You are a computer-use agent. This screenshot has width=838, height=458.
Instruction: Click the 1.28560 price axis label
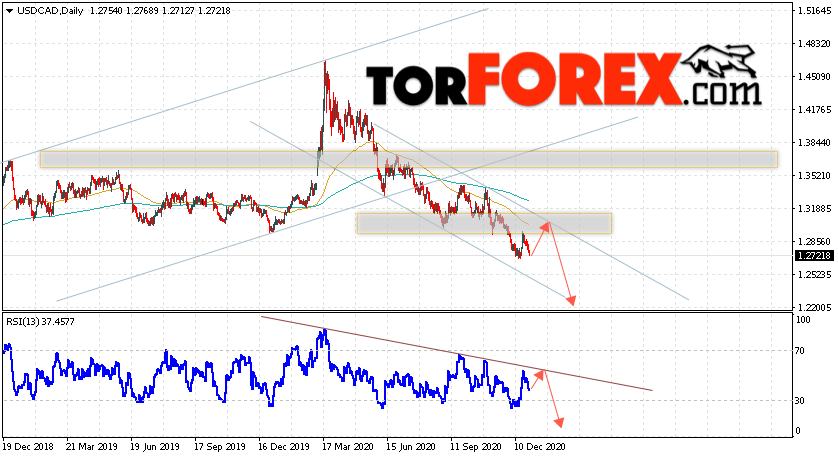pyautogui.click(x=814, y=242)
